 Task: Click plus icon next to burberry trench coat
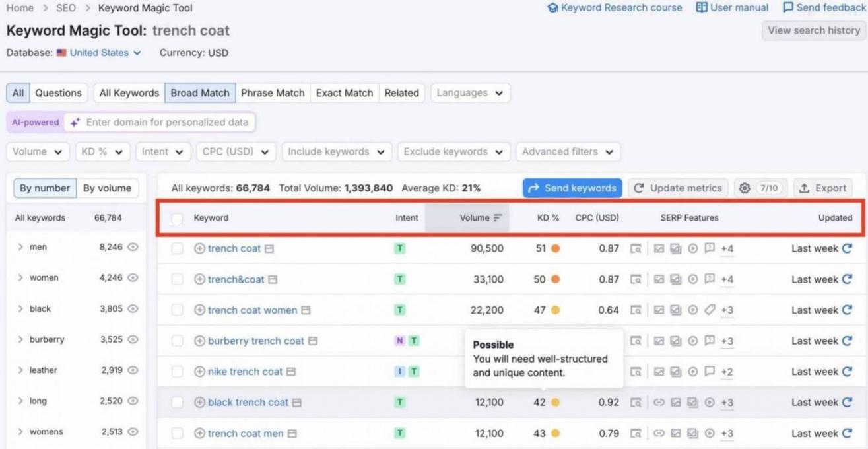(199, 341)
